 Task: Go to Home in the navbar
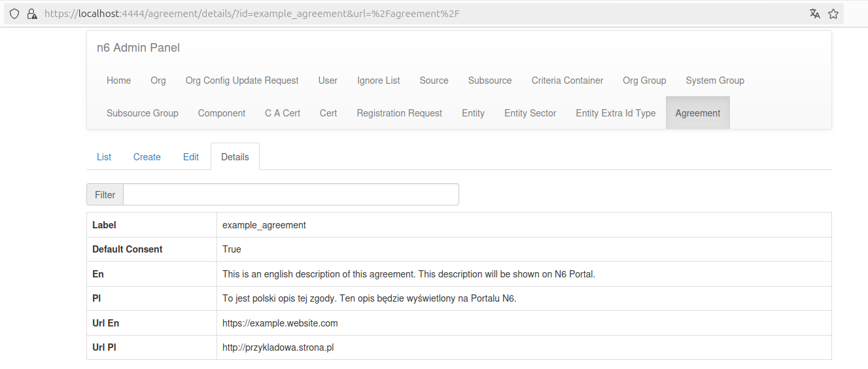[x=119, y=80]
